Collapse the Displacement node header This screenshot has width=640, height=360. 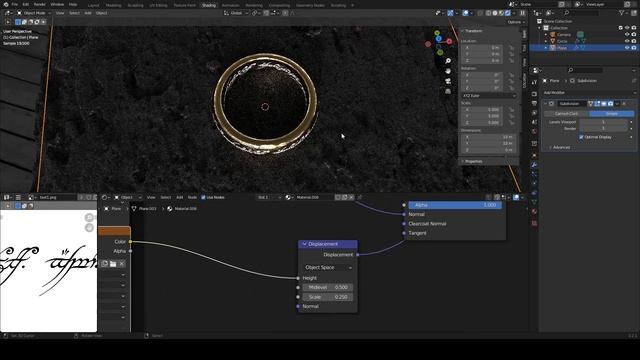tap(304, 244)
